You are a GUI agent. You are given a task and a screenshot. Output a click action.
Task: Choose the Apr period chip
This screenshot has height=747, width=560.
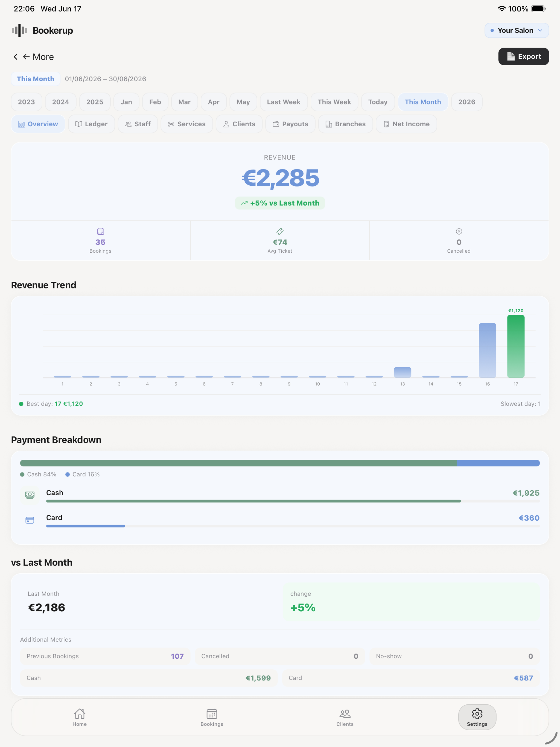tap(214, 102)
